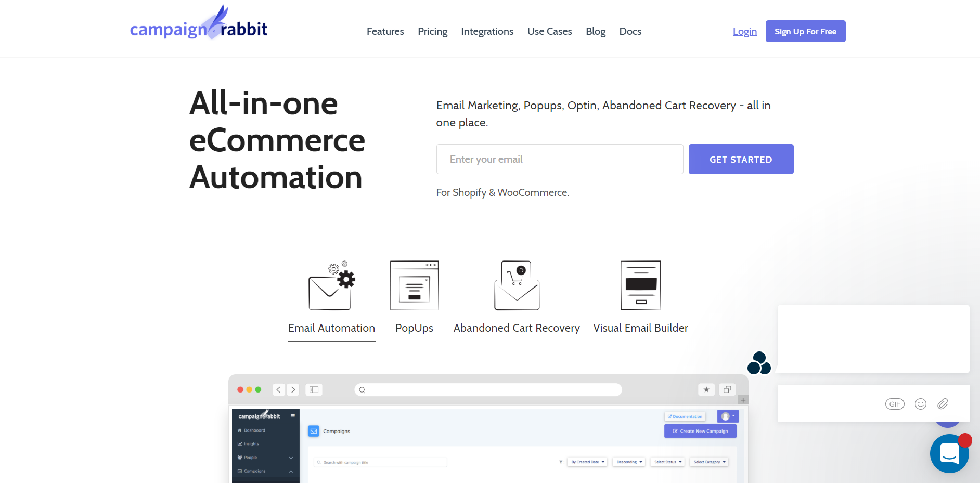Screen dimensions: 980x483
Task: Focus the Enter your email field
Action: (559, 159)
